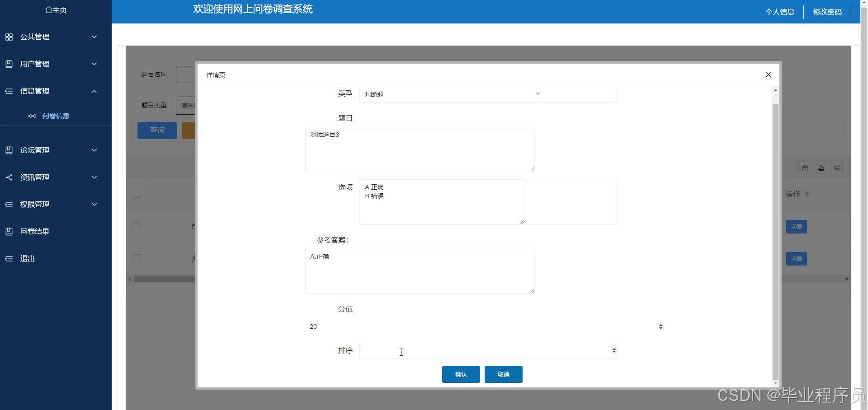This screenshot has height=410, width=868.
Task: Click the print icon in table toolbar
Action: pos(837,168)
